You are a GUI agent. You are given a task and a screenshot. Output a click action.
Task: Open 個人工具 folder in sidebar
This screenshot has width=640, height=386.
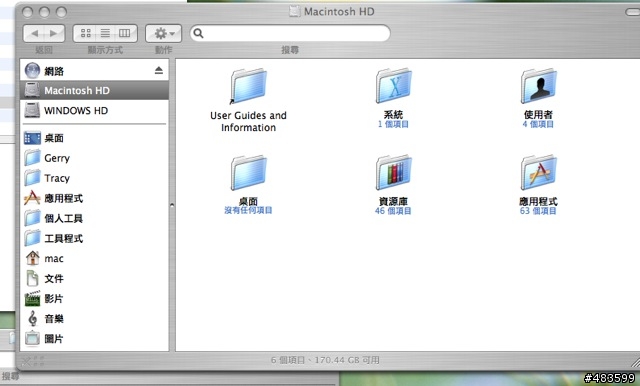pos(94,218)
